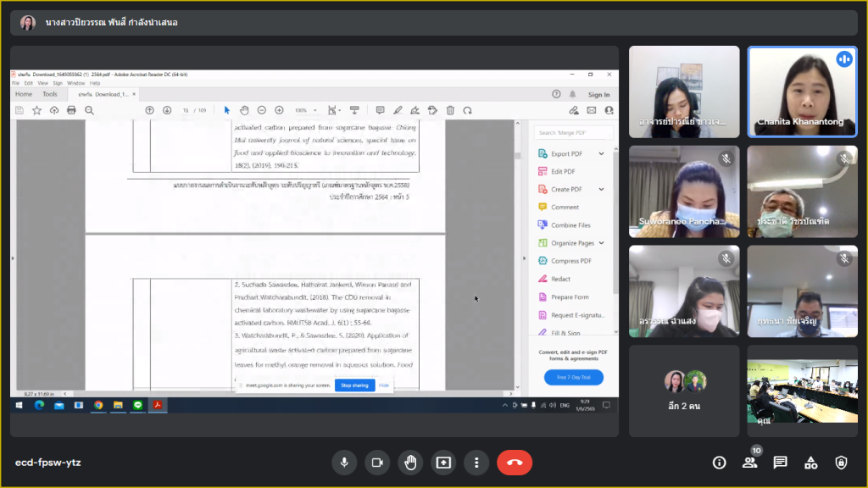Open meeting details info icon
868x488 pixels.
coord(719,463)
